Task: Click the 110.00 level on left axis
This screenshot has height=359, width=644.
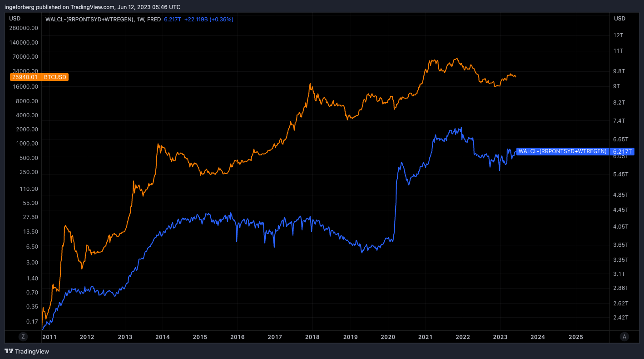Action: tap(29, 189)
